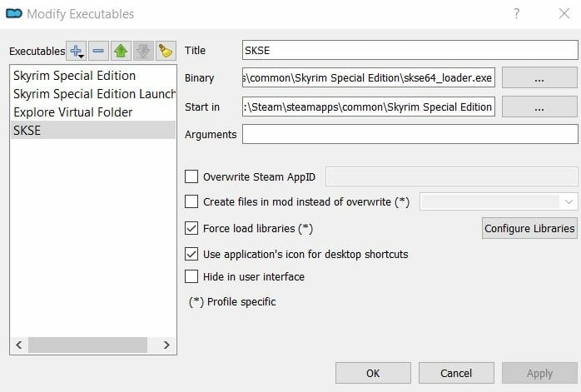Move executable down with grey arrow
This screenshot has height=392, width=581.
click(x=143, y=51)
